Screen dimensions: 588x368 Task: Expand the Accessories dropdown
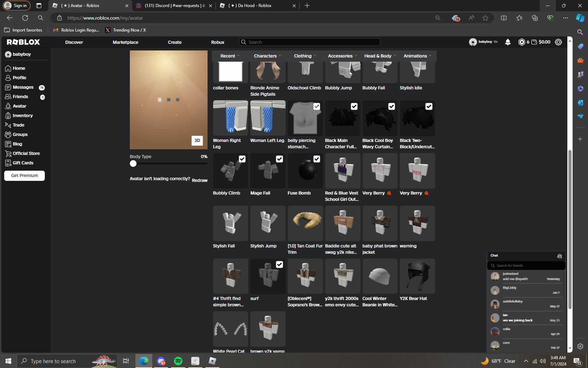(x=342, y=56)
